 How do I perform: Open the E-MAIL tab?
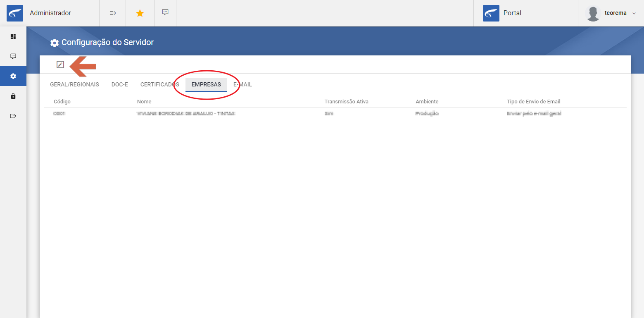coord(242,84)
